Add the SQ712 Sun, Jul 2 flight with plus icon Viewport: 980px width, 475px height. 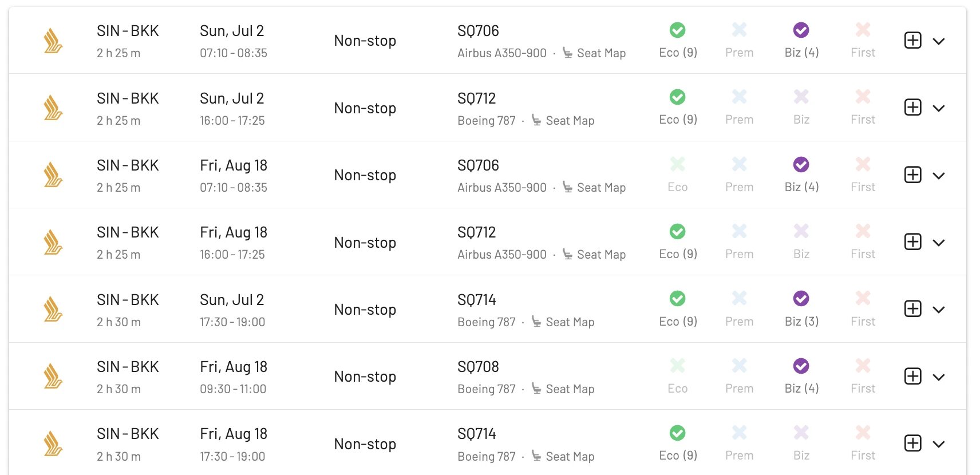912,107
